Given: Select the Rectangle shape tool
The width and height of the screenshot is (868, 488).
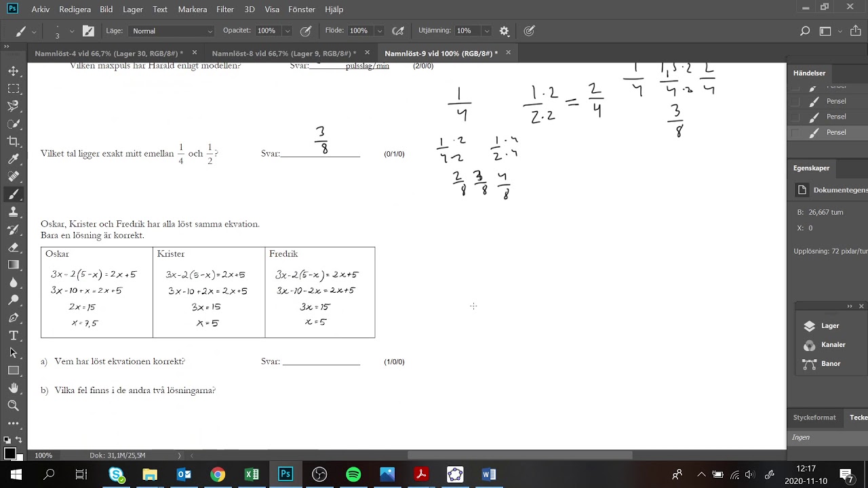Looking at the screenshot, I should [13, 371].
